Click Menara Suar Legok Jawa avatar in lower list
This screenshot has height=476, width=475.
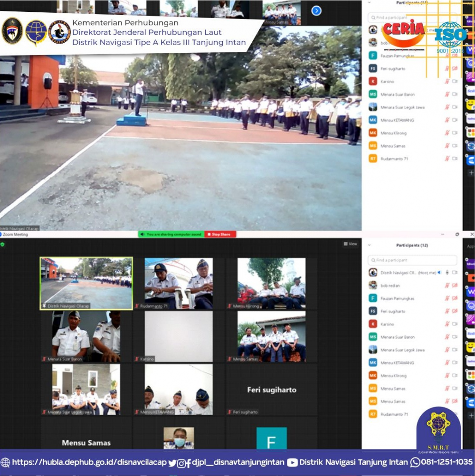(373, 350)
